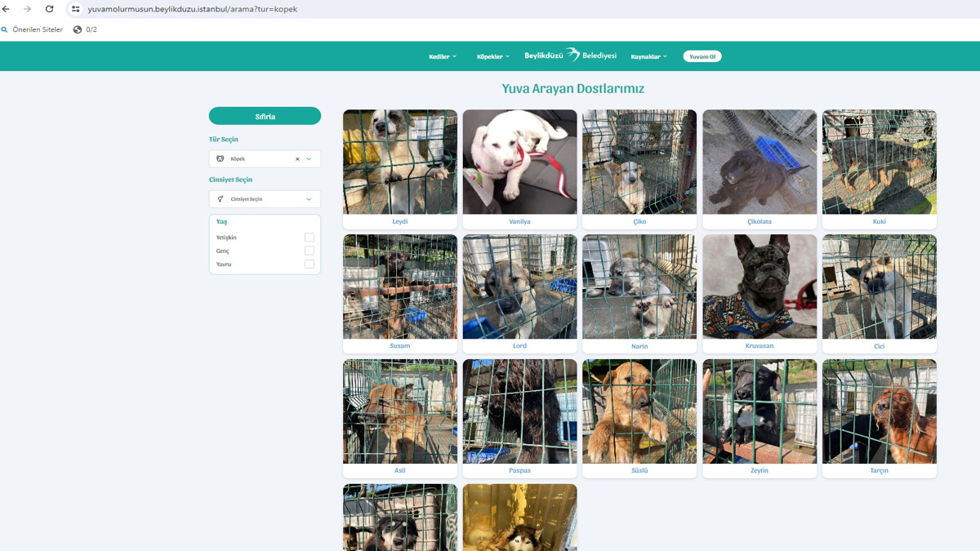This screenshot has width=980, height=551.
Task: Click the name label Çikolata
Action: (x=759, y=221)
